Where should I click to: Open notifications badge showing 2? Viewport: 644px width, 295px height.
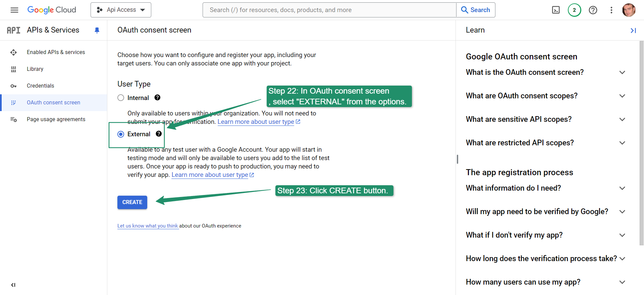(575, 10)
